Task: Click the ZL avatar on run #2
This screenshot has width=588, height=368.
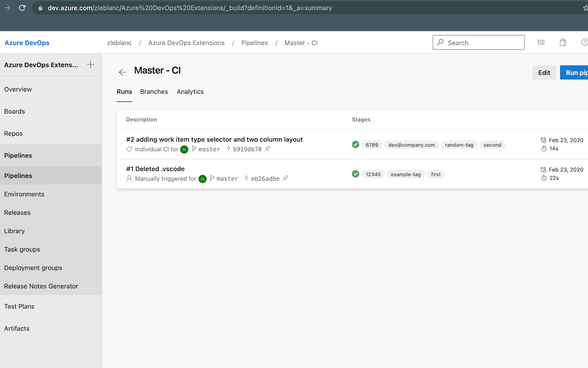Action: click(x=184, y=149)
